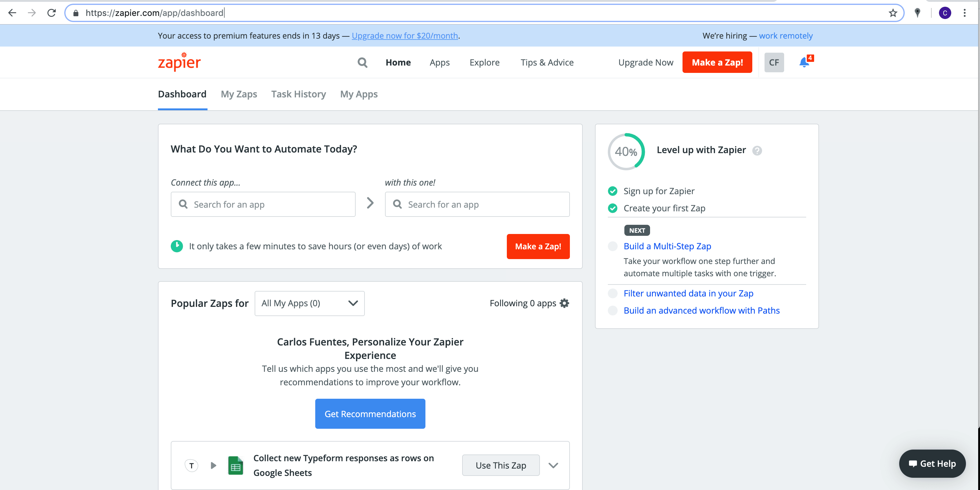Open the notifications bell

804,62
